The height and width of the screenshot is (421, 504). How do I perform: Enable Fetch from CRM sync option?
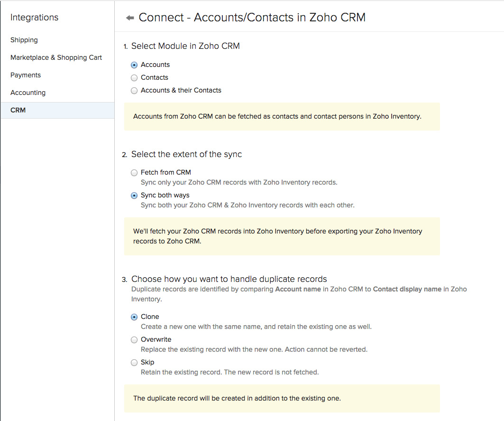(x=134, y=172)
